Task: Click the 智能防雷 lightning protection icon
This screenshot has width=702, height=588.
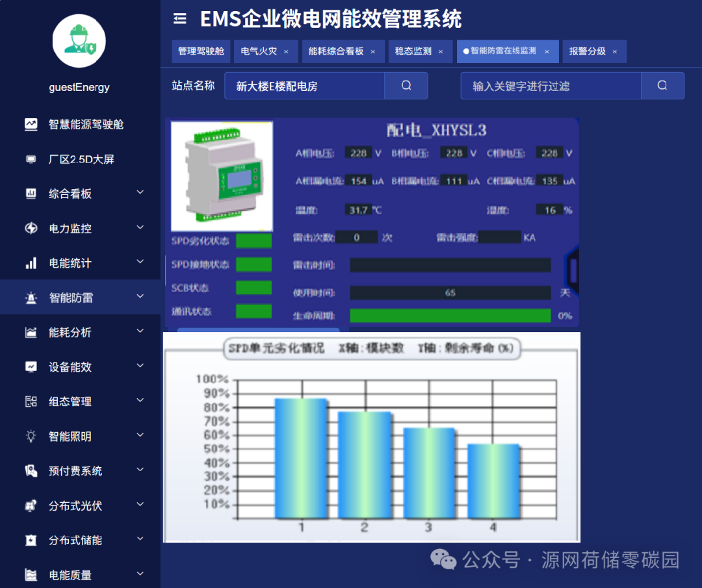Action: pyautogui.click(x=30, y=297)
